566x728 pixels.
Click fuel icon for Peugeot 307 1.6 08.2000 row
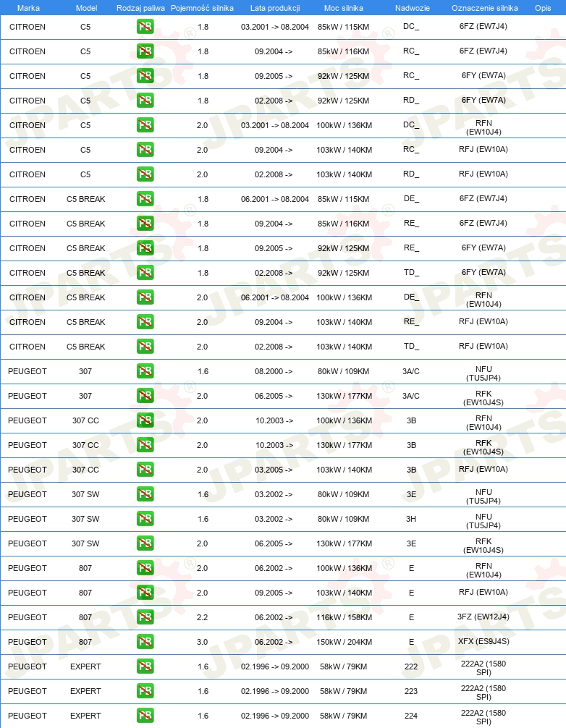[145, 371]
